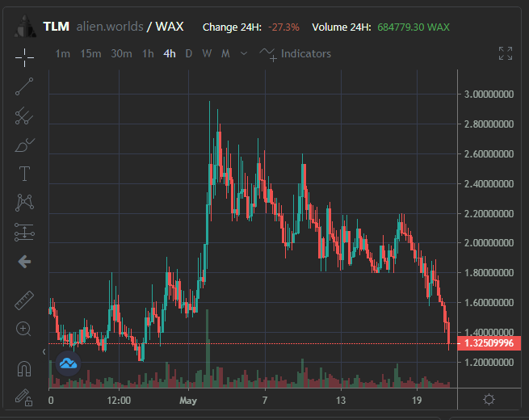This screenshot has height=420, width=529.
Task: Collapse the left drawing toolbar arrow
Action: point(44,352)
